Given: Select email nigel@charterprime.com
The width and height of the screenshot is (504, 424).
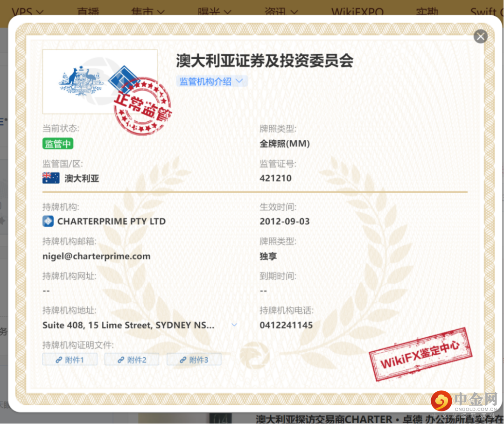Looking at the screenshot, I should pos(97,256).
